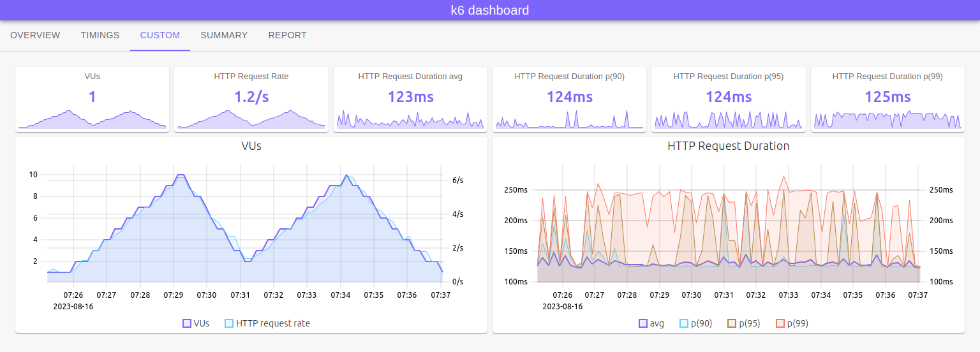Toggle the p(99) legend series

(792, 323)
